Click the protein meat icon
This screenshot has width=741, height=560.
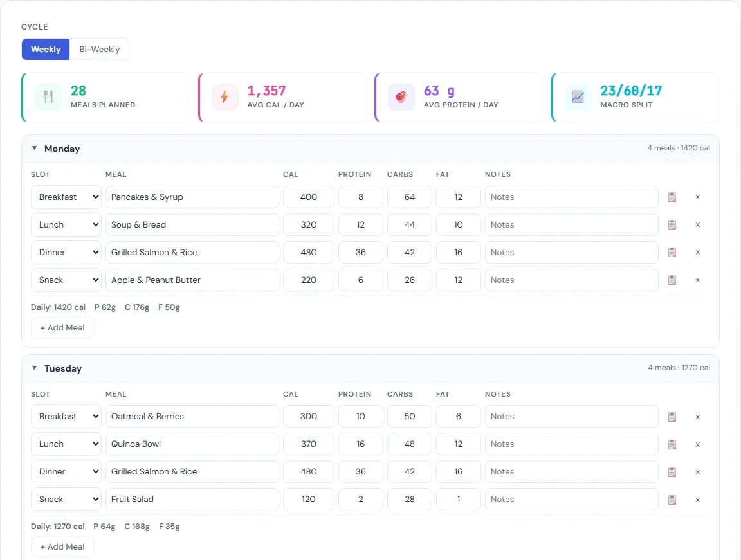tap(401, 96)
